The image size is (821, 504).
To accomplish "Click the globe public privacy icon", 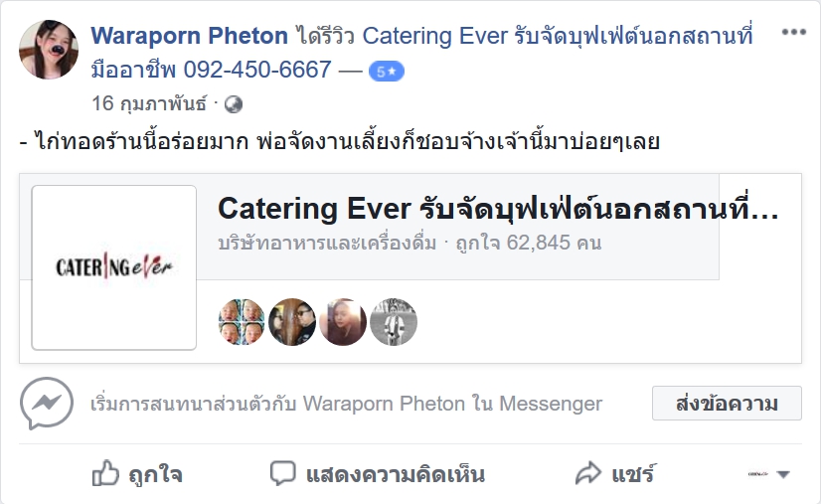I will (x=234, y=104).
